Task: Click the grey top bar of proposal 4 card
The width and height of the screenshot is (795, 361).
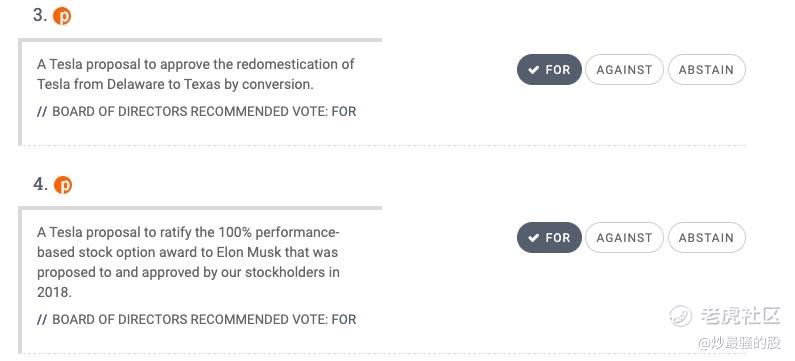Action: click(x=200, y=208)
